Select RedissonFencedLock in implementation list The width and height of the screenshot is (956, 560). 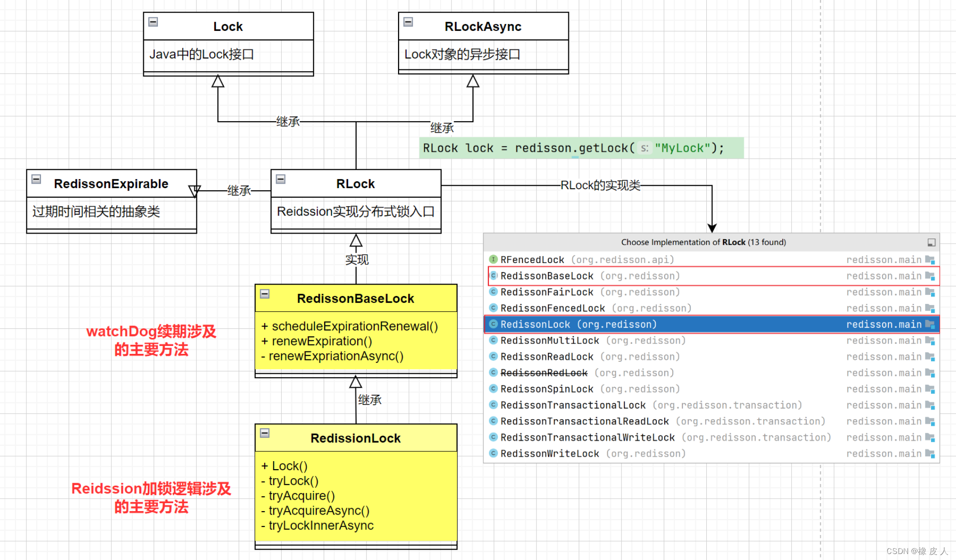pyautogui.click(x=711, y=308)
